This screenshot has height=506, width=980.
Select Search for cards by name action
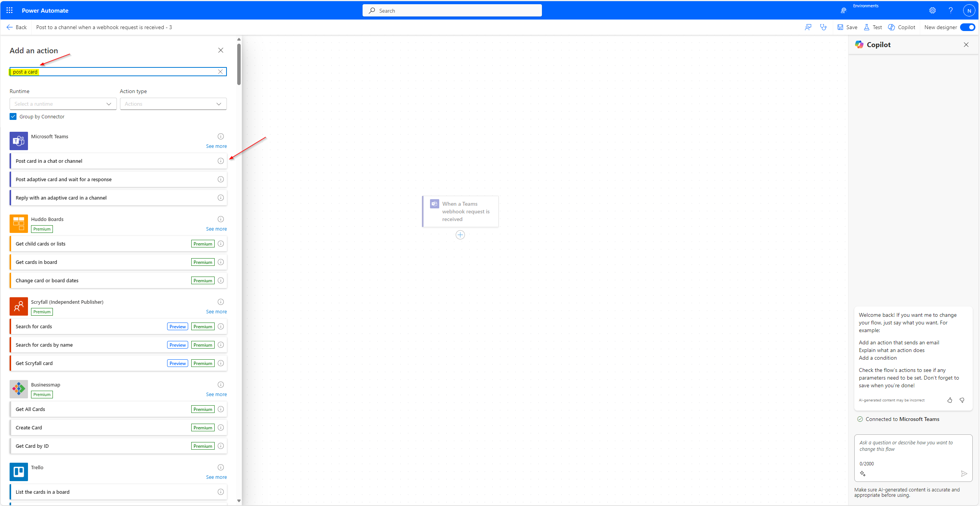(x=118, y=345)
